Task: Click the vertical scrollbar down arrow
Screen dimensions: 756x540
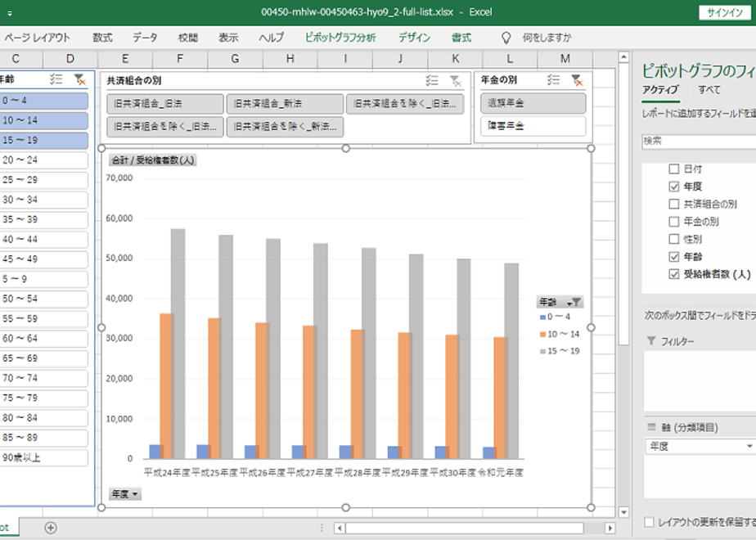Action: (623, 512)
